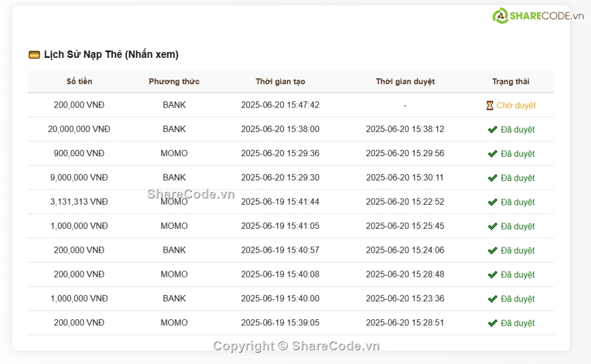Click approval time 2025-06-20 15:38:12
The image size is (591, 364).
pyautogui.click(x=405, y=129)
